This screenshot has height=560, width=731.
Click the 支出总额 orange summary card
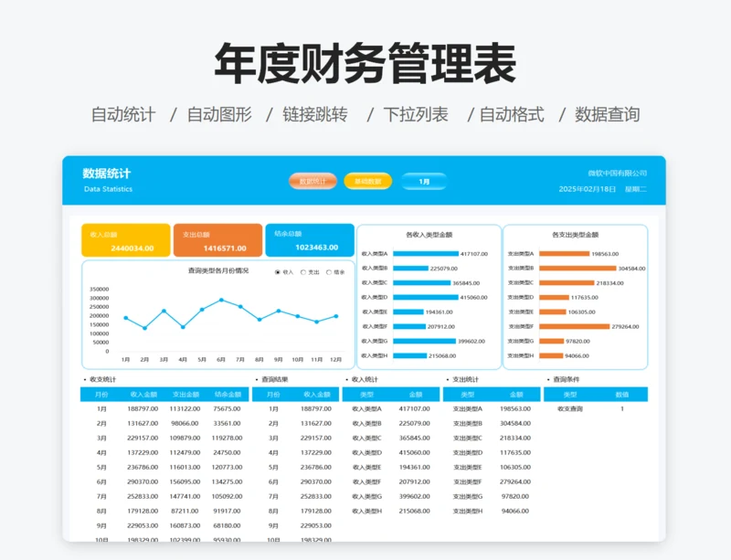coord(217,240)
